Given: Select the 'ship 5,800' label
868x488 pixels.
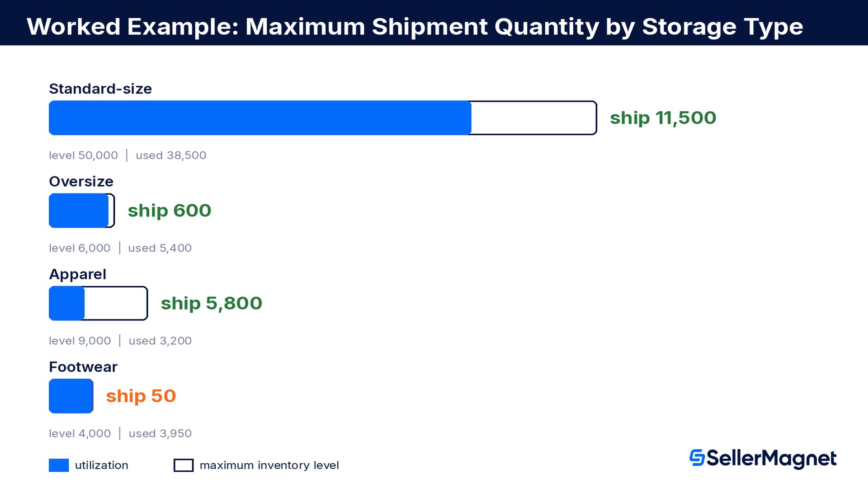Looking at the screenshot, I should point(212,304).
